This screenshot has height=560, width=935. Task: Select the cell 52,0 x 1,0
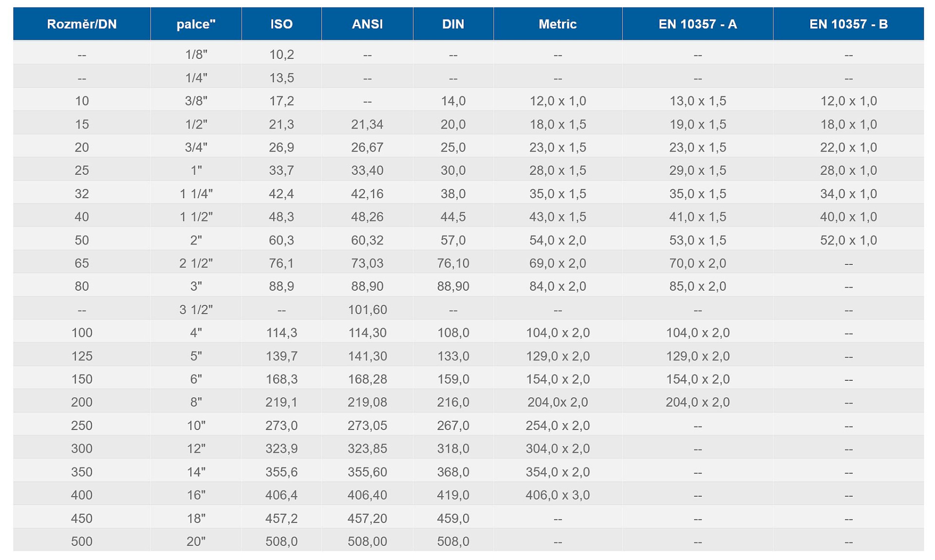[848, 240]
